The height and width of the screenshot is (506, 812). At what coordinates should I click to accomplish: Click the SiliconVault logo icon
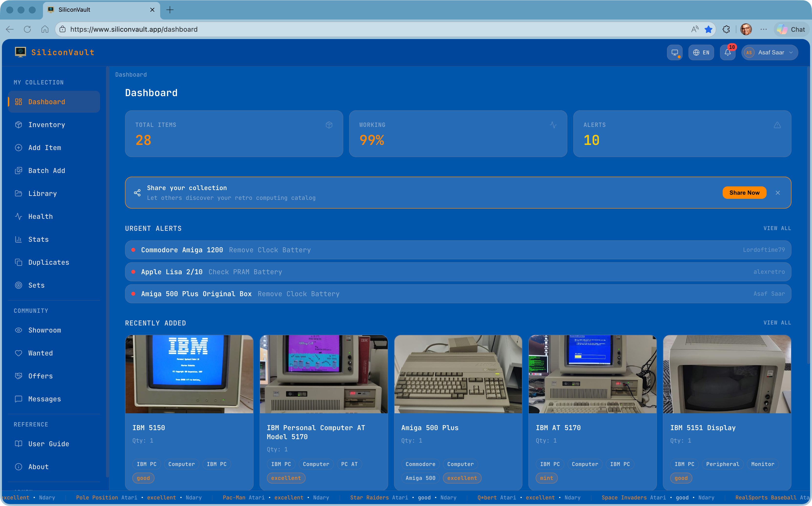21,52
